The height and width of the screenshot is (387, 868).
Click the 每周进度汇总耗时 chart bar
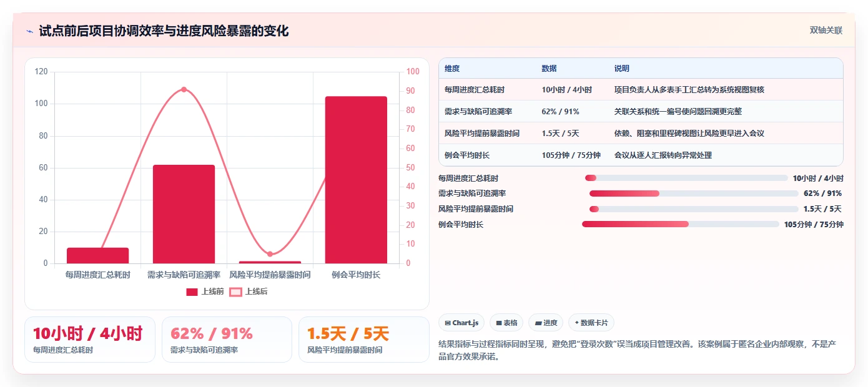click(97, 255)
